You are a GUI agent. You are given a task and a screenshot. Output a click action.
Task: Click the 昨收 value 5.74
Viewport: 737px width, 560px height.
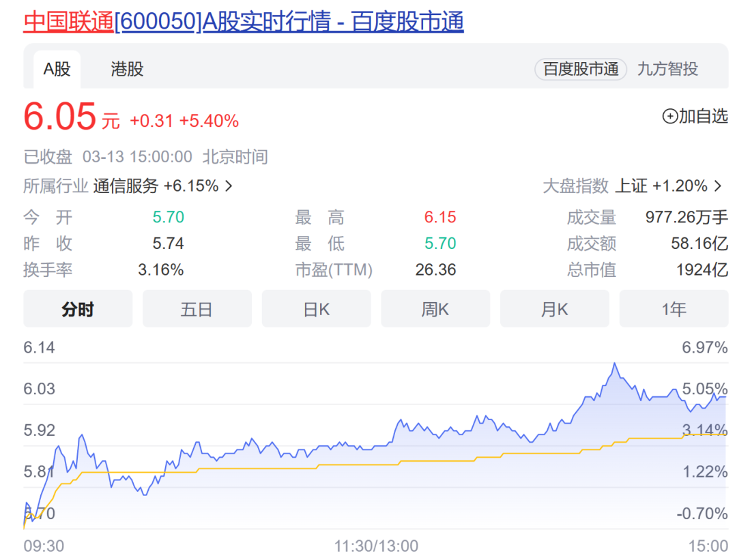(x=169, y=244)
